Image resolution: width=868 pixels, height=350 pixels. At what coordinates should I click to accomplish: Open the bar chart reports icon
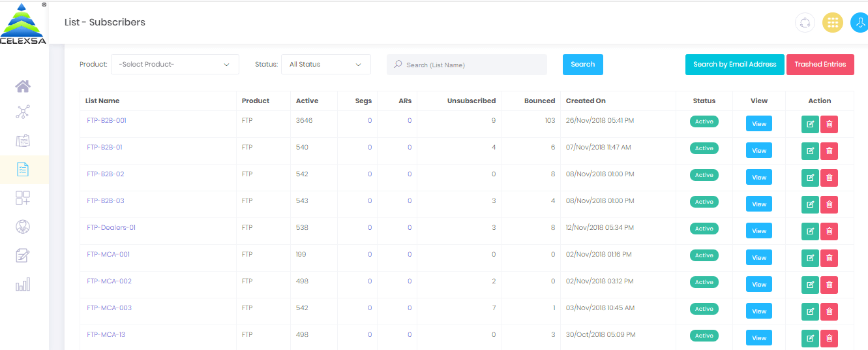point(23,284)
